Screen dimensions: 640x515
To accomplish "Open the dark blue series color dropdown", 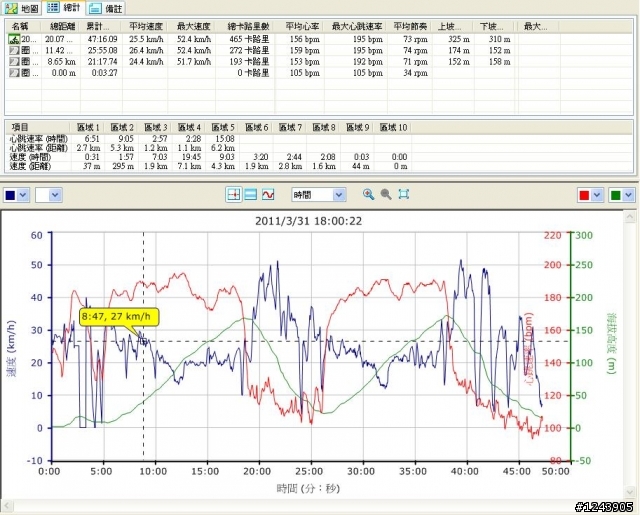I will point(23,195).
